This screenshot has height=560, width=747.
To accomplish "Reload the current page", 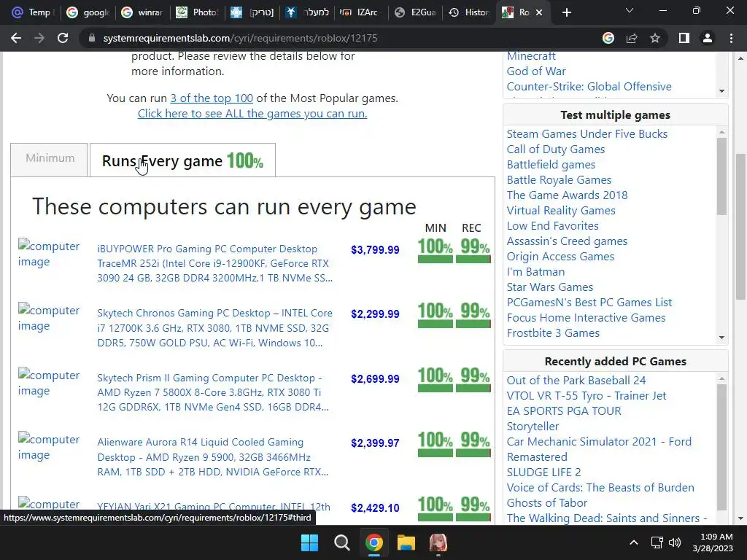I will click(63, 38).
